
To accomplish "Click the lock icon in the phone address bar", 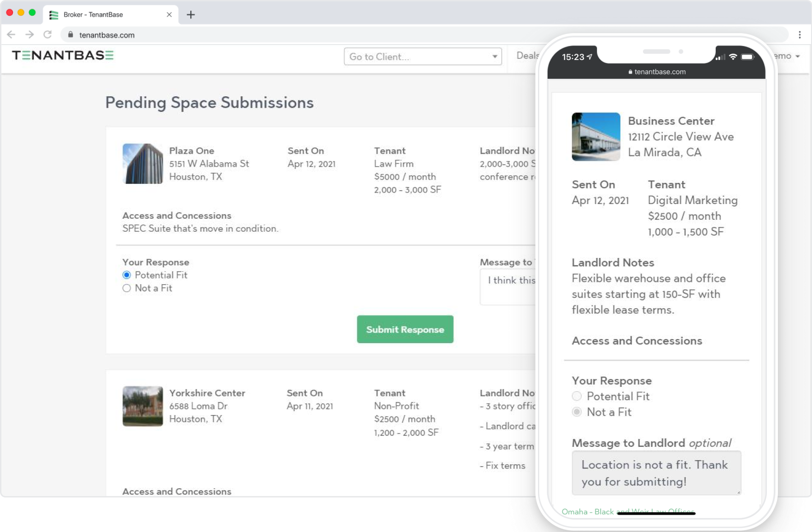I will click(630, 72).
